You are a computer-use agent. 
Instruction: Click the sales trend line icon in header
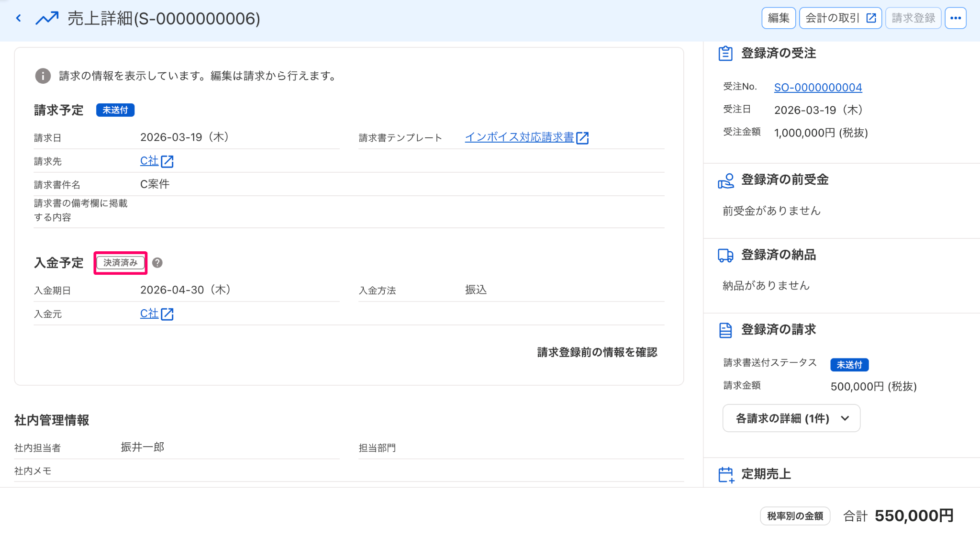pos(47,18)
